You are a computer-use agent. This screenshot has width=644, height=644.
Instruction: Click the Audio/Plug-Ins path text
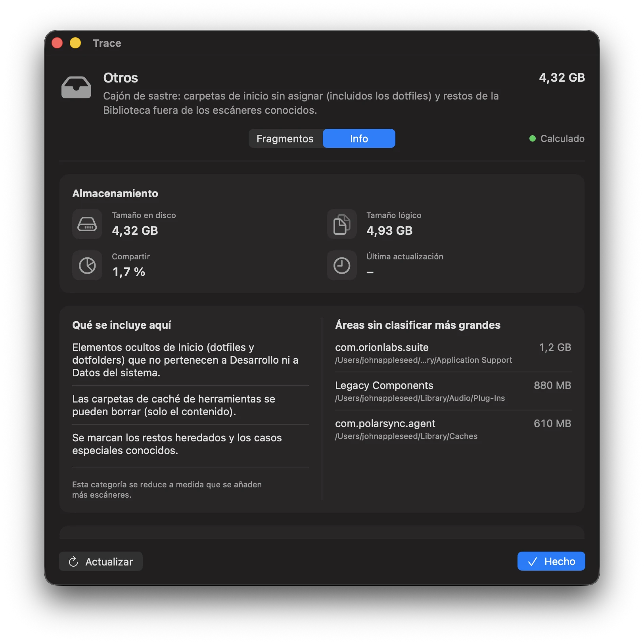coord(420,398)
